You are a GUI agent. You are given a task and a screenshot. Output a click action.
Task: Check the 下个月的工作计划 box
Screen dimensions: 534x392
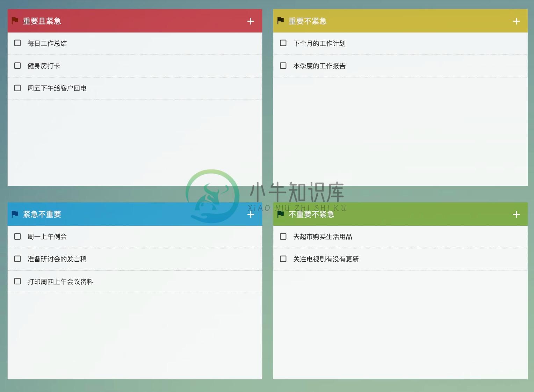point(283,43)
